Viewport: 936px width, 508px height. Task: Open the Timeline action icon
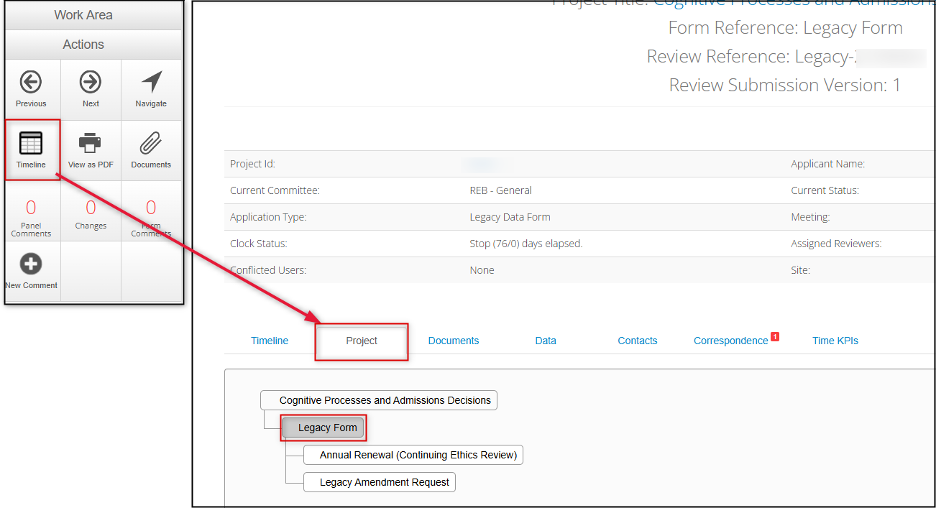(30, 143)
